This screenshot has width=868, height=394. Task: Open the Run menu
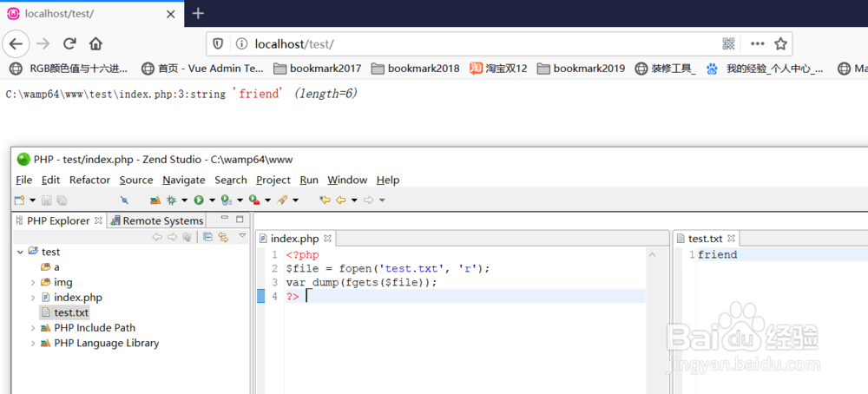(309, 180)
